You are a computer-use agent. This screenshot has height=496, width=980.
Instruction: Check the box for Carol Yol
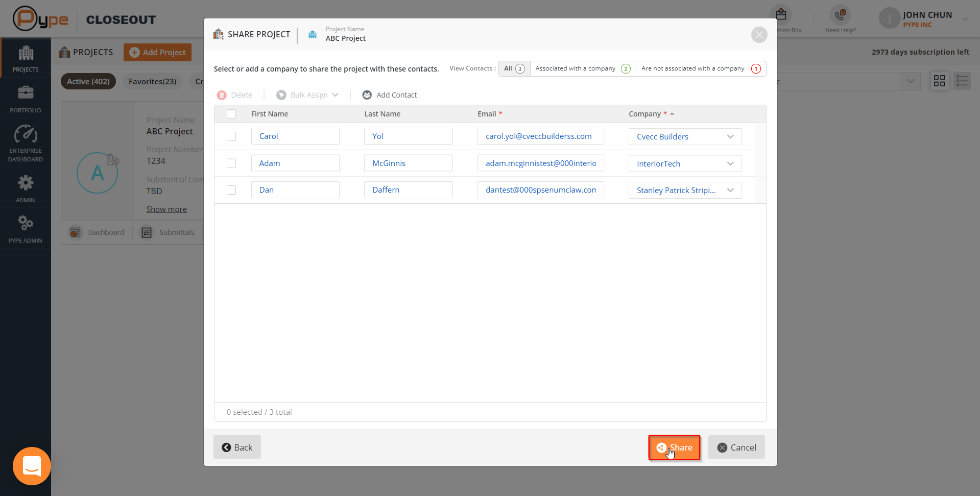pos(231,136)
